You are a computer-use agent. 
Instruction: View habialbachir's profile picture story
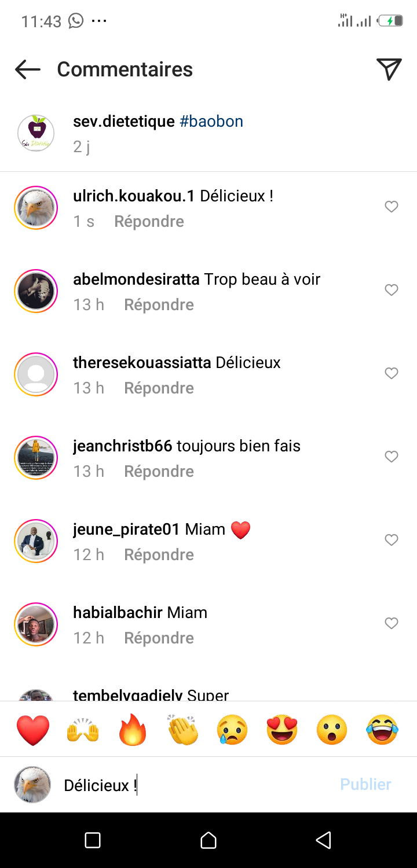[36, 624]
